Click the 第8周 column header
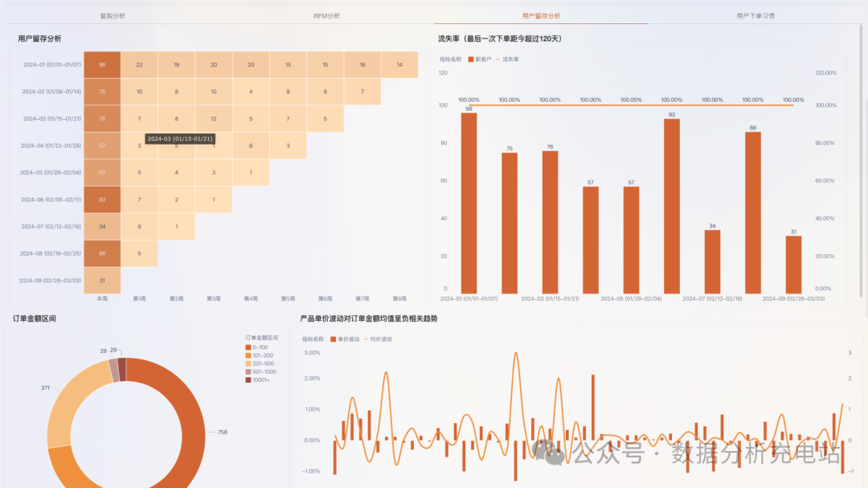The image size is (868, 488). [399, 298]
